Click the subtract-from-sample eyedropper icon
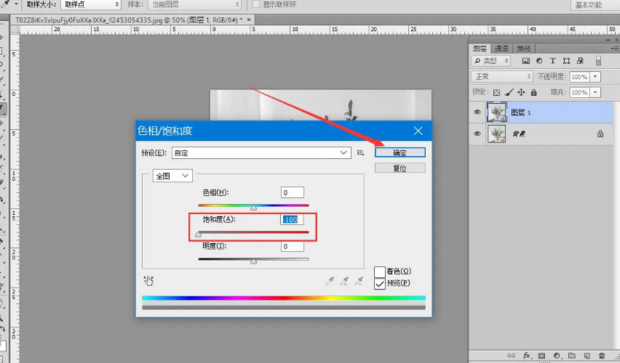Screen dimensions: 620x363 (x=359, y=281)
